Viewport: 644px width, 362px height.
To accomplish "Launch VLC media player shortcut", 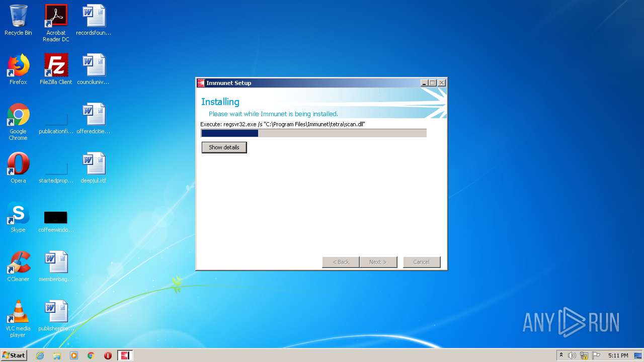I will pos(18,319).
